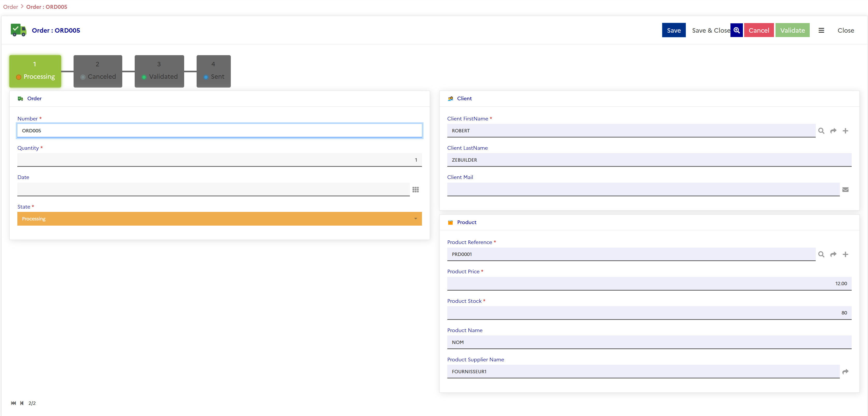
Task: Click the Close button
Action: pyautogui.click(x=846, y=30)
